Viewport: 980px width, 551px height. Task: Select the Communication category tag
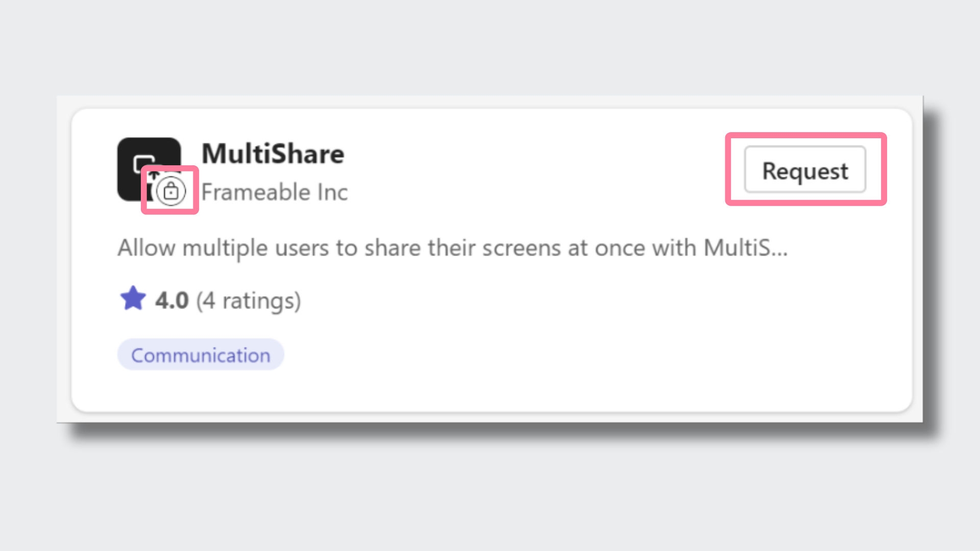[201, 355]
